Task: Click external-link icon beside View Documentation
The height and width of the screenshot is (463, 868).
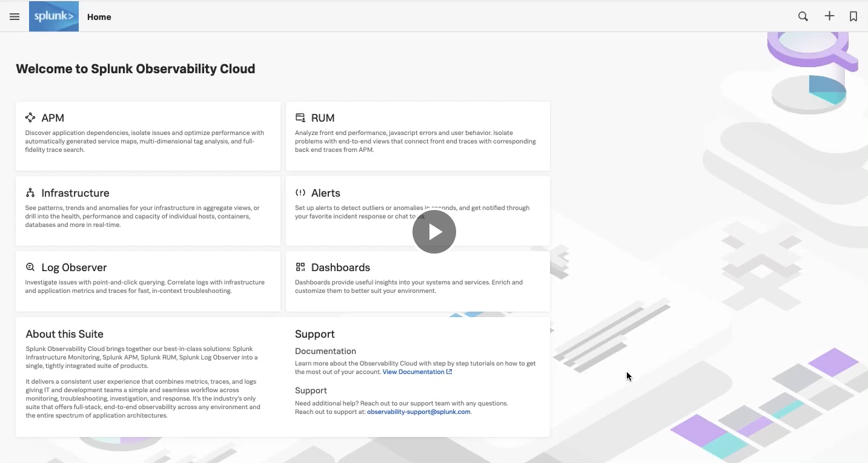Action: [x=449, y=372]
